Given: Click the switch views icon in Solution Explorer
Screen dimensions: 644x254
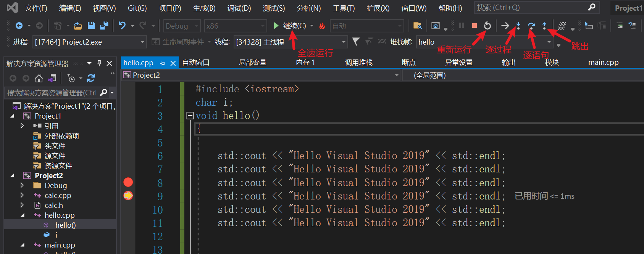Looking at the screenshot, I should pos(52,78).
